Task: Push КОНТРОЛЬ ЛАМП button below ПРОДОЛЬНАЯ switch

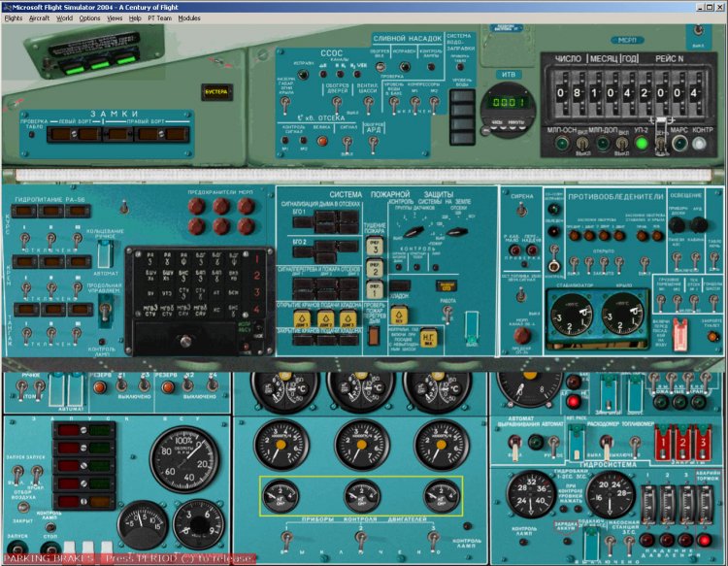Action: [x=102, y=342]
